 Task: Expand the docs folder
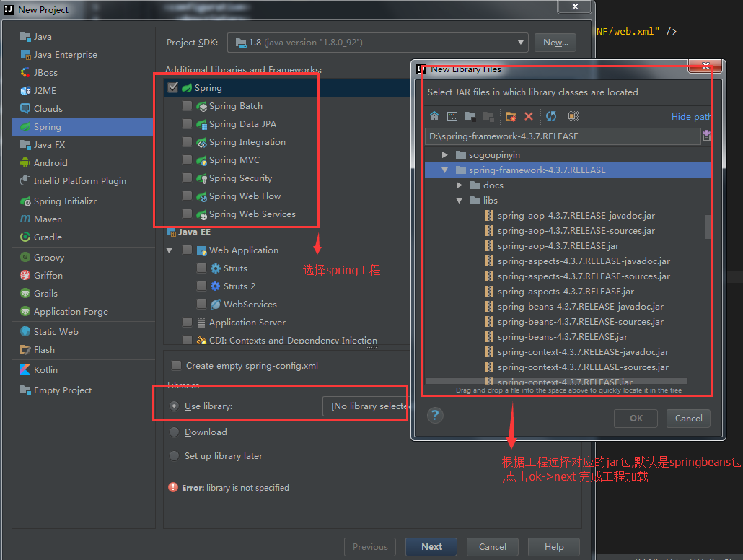click(x=460, y=185)
